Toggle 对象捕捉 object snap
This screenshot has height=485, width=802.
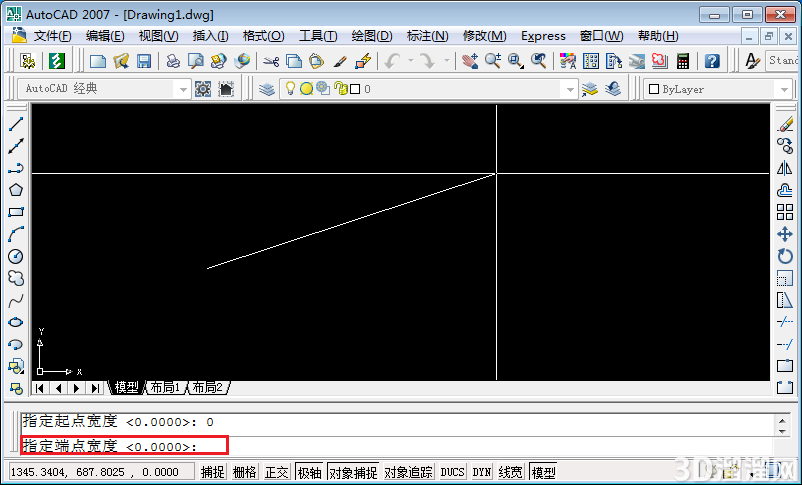tap(353, 472)
